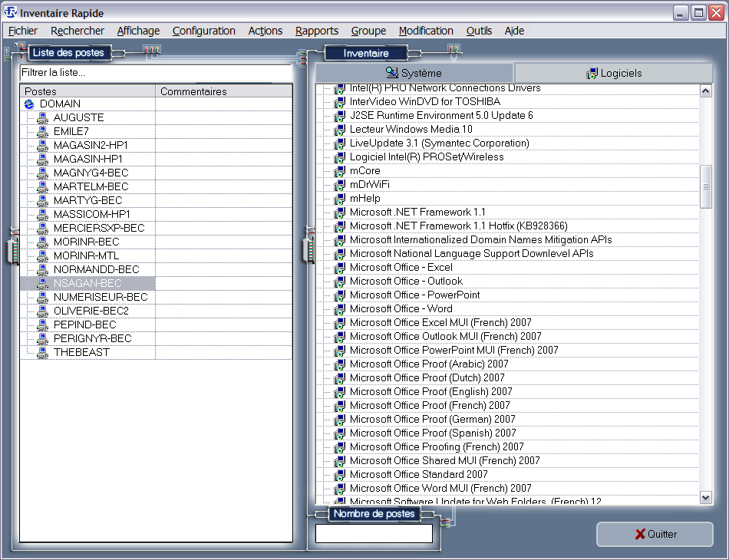Click the Filtrer la liste input field
The height and width of the screenshot is (560, 729).
(x=155, y=73)
